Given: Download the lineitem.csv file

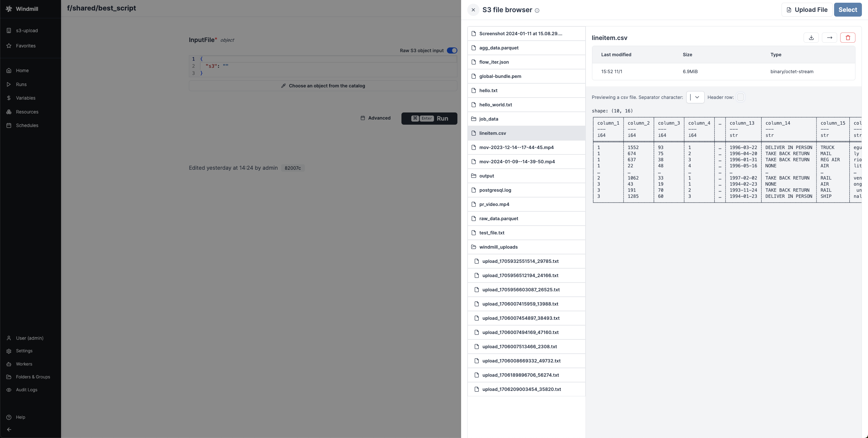Looking at the screenshot, I should point(811,38).
